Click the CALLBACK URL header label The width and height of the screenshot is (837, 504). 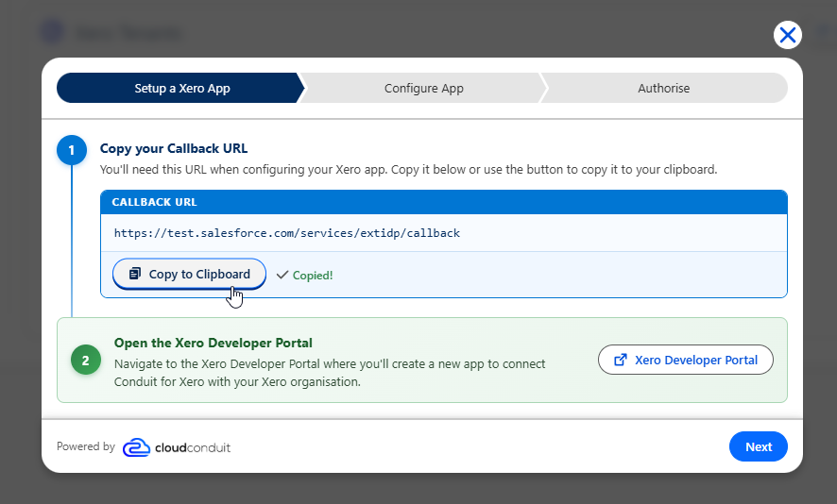(x=154, y=202)
